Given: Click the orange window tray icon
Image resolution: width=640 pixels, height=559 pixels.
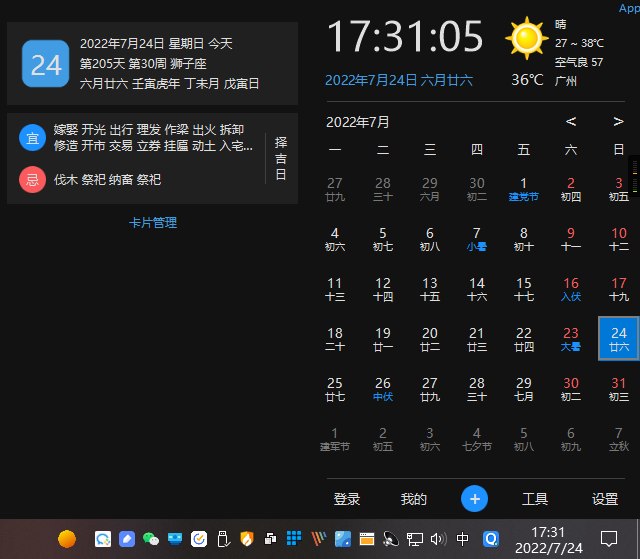Looking at the screenshot, I should pos(367,539).
